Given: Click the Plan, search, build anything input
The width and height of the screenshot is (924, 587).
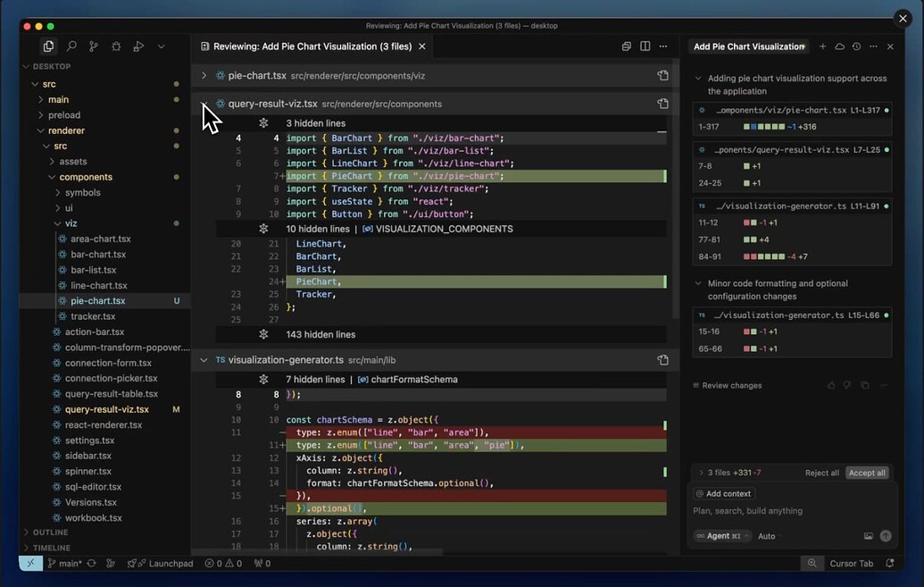Looking at the screenshot, I should click(786, 510).
